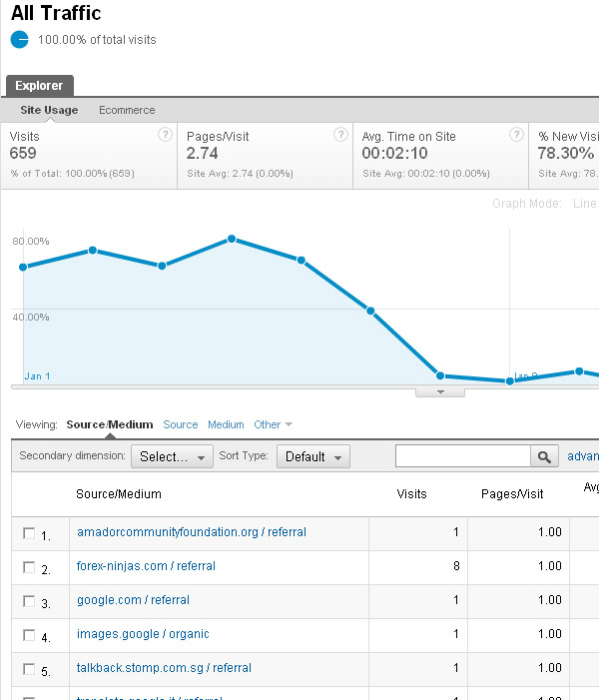The height and width of the screenshot is (700, 599).
Task: Open talkback.stomp.com.sg / referral link
Action: [164, 668]
